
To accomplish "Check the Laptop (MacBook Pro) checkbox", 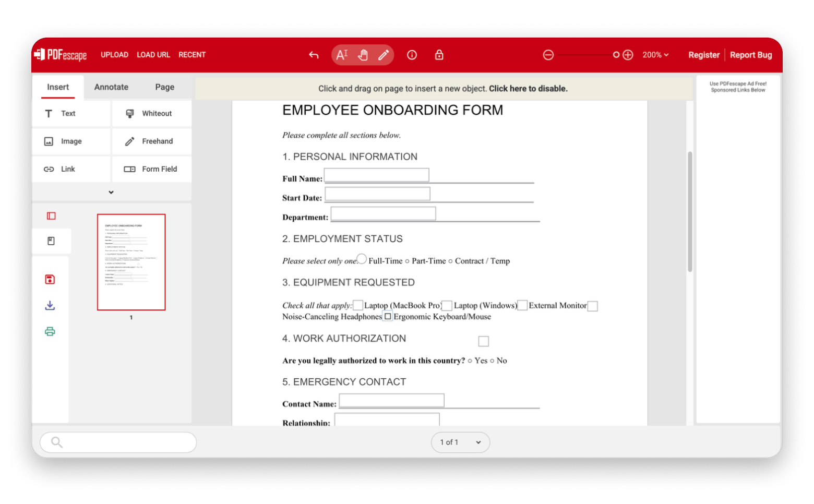I will [358, 305].
